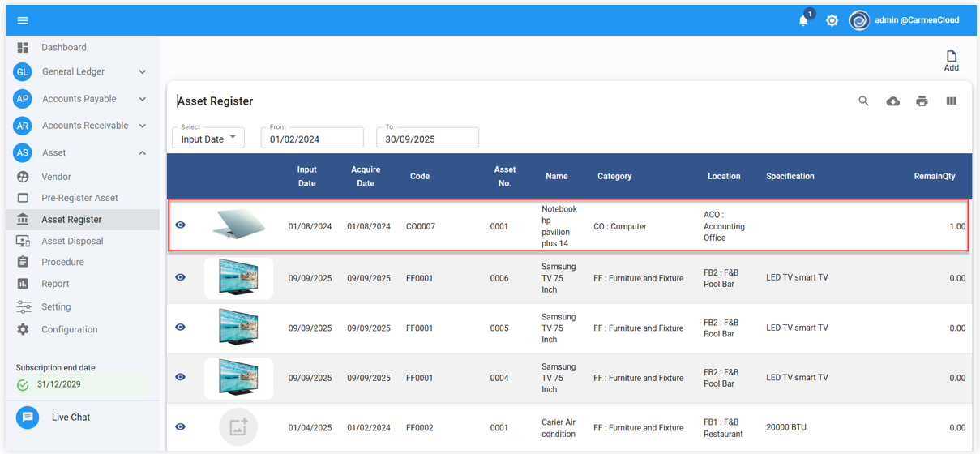View details of Notebook hp pavilion row

pyautogui.click(x=181, y=225)
